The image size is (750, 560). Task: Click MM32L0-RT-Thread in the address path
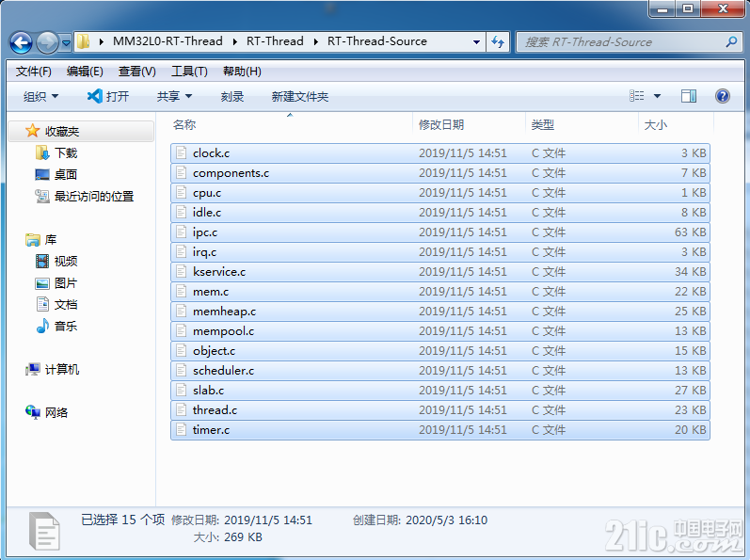168,41
